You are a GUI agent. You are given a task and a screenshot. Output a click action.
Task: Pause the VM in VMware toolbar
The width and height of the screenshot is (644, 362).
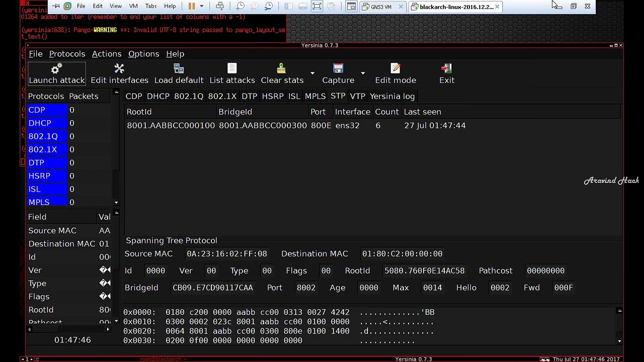(x=192, y=6)
